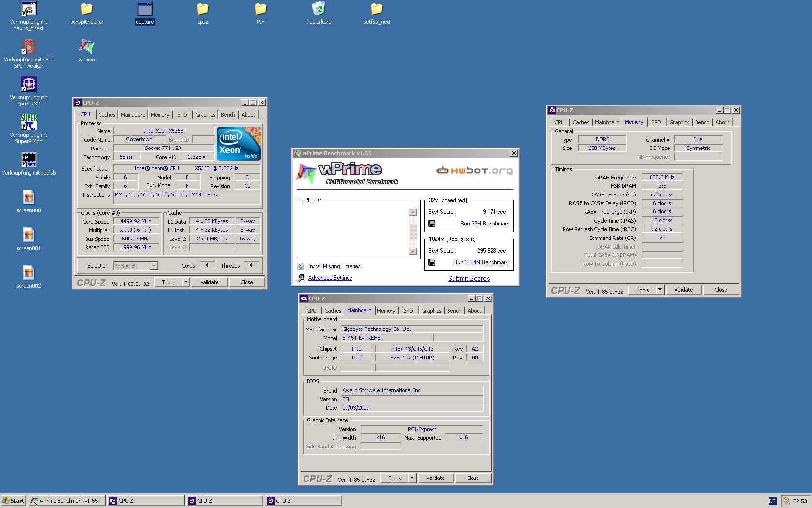This screenshot has height=508, width=812.
Task: Open Install Missing Libraries link
Action: [334, 266]
